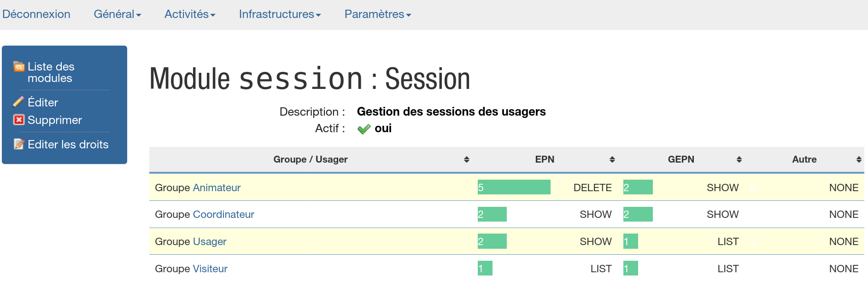
Task: Open the Coordinateur group link
Action: (x=223, y=214)
